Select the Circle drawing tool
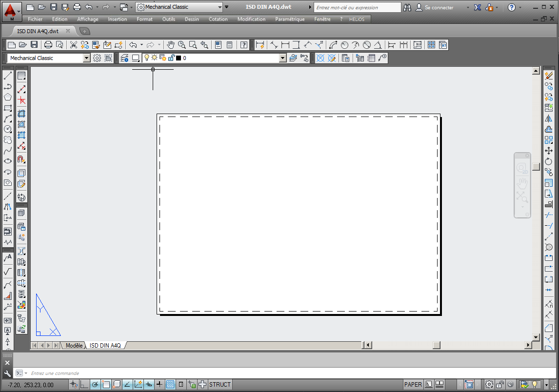Viewport: 559px width, 392px height. pyautogui.click(x=8, y=129)
